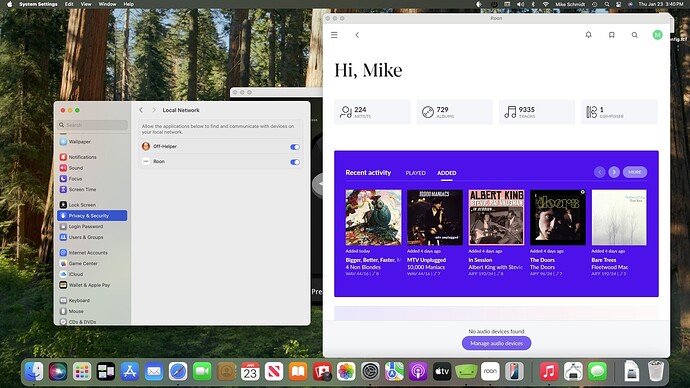690x388 pixels.
Task: Open Roon search magnifier
Action: pos(635,35)
